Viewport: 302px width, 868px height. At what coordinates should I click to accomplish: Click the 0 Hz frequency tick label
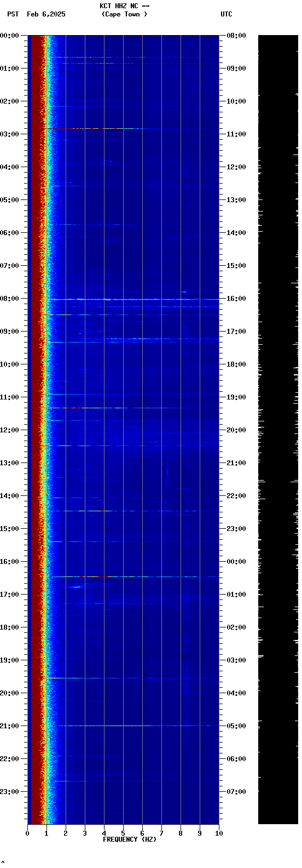pyautogui.click(x=27, y=833)
